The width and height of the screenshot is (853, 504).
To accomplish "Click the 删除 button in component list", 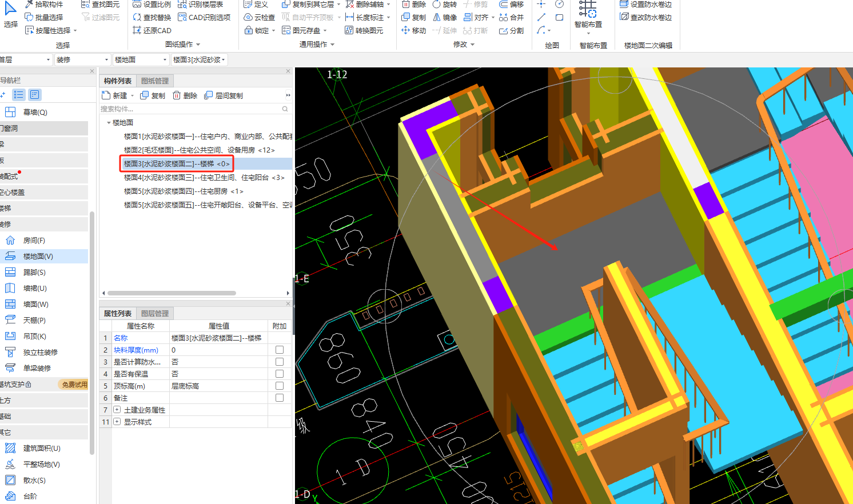I will coord(185,95).
